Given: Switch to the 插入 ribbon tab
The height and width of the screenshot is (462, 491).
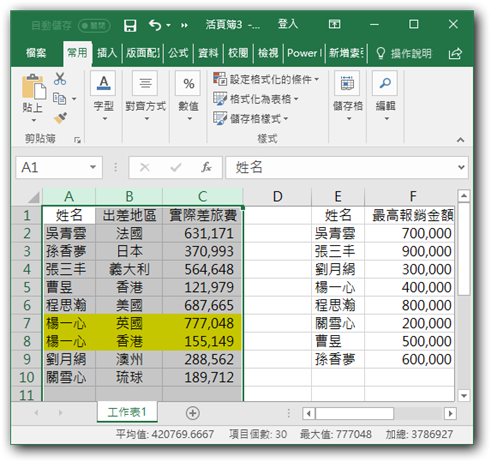Looking at the screenshot, I should 107,53.
